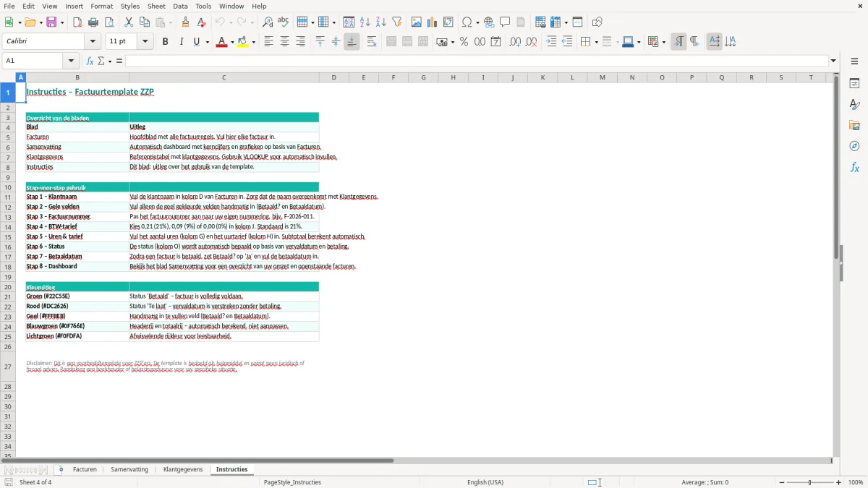868x488 pixels.
Task: Open the Format menu
Action: 101,6
